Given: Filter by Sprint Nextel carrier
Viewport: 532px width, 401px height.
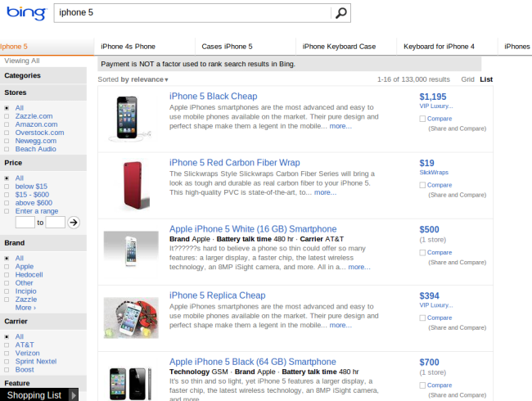Looking at the screenshot, I should 36,361.
